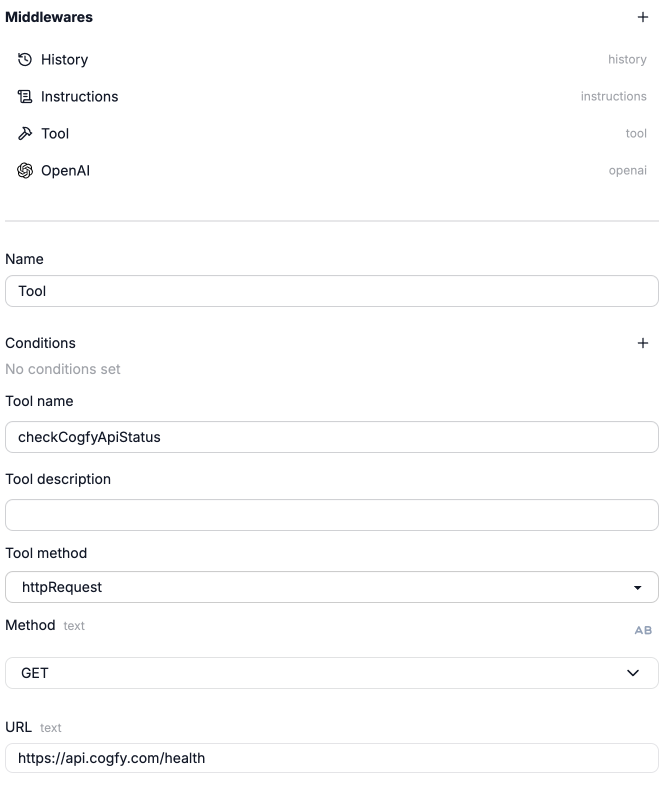Click the History clock icon
Image resolution: width=672 pixels, height=787 pixels.
tap(25, 59)
